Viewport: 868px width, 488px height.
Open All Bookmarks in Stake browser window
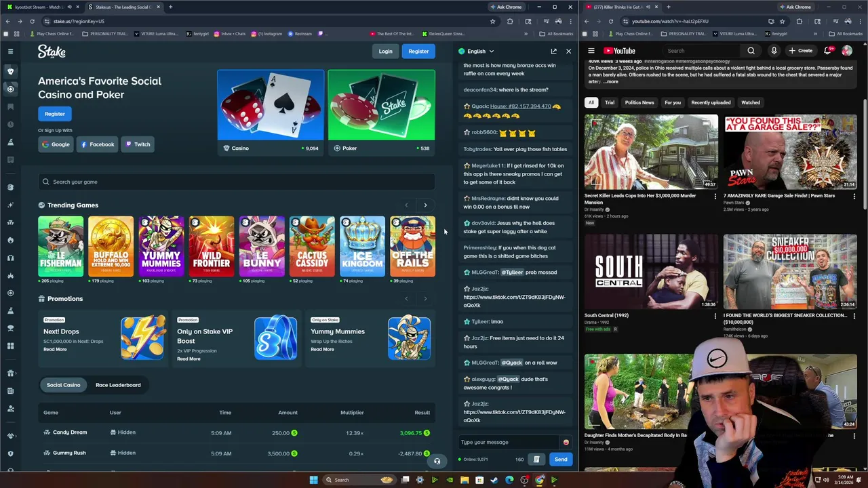tap(556, 34)
